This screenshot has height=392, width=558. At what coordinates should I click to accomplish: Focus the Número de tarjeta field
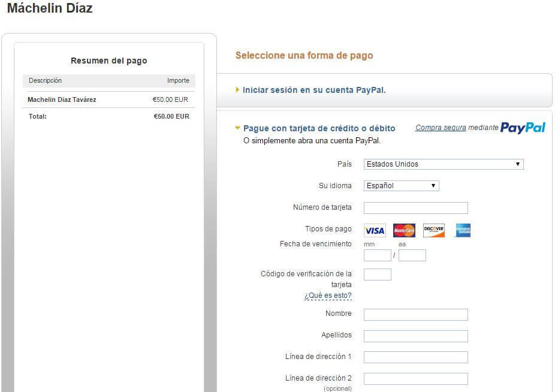pyautogui.click(x=416, y=208)
